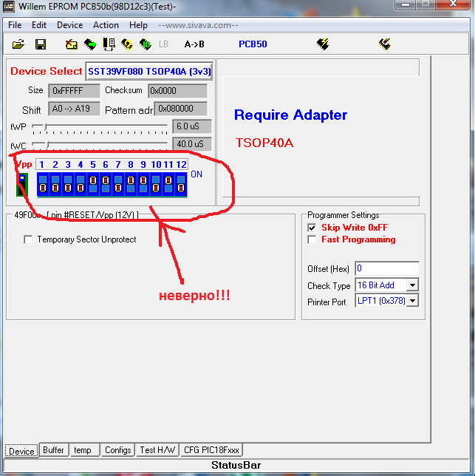Screen dimensions: 475x476
Task: Click the tWP value 6.0 uS
Action: coord(192,126)
